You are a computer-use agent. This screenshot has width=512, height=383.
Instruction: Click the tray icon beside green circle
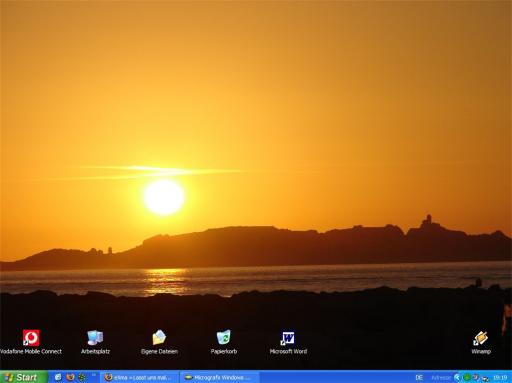476,377
